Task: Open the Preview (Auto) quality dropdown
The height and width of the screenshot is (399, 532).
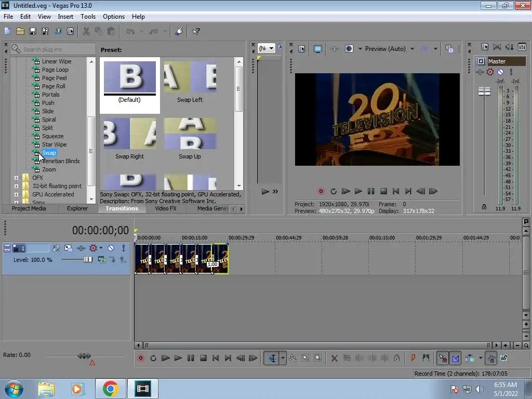Action: tap(412, 49)
